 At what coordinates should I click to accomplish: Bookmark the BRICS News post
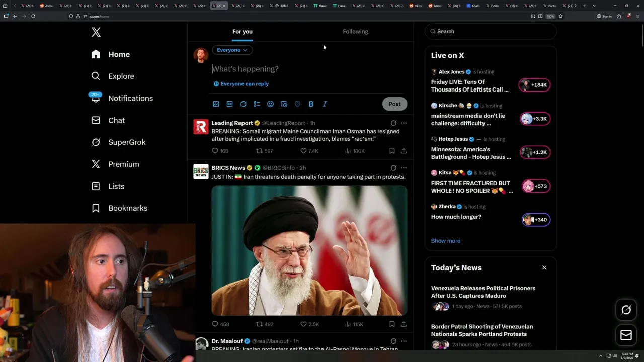click(392, 324)
